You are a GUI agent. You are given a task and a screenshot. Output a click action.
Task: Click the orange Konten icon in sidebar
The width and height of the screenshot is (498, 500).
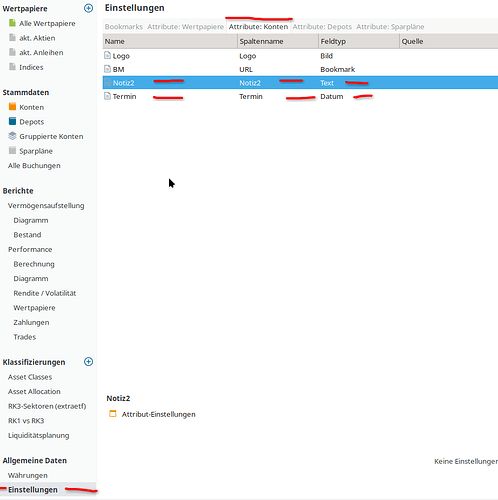click(x=12, y=107)
